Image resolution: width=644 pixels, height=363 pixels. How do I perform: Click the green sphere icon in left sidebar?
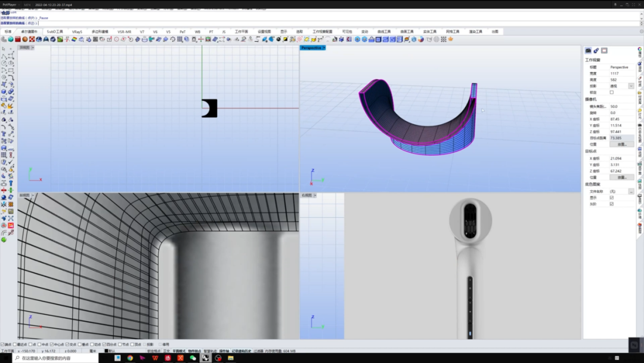pyautogui.click(x=4, y=239)
